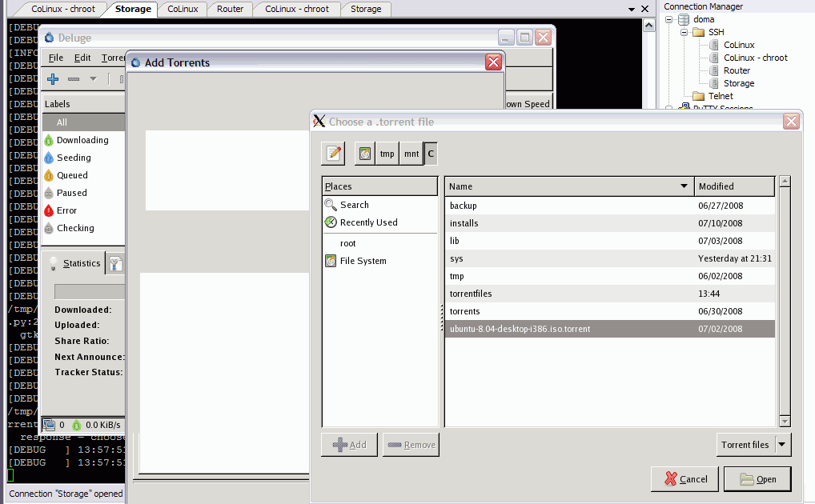
Task: Switch to the last Storage terminal tab
Action: pos(366,9)
